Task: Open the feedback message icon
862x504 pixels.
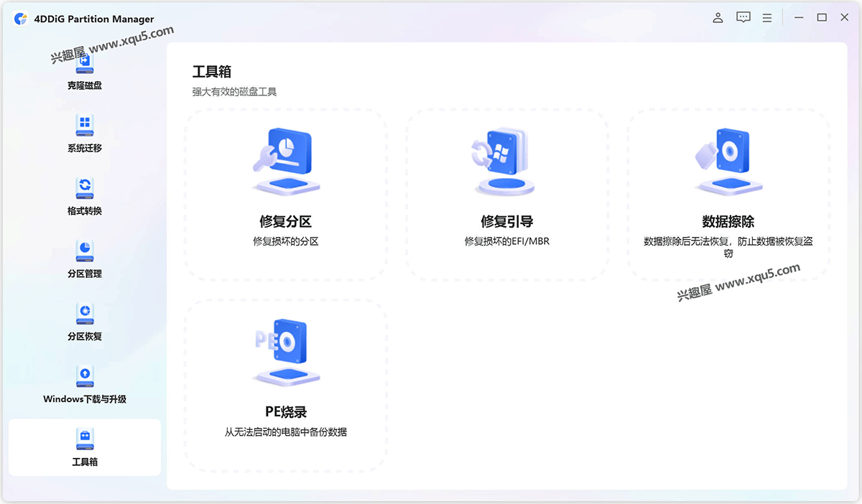Action: [x=743, y=18]
